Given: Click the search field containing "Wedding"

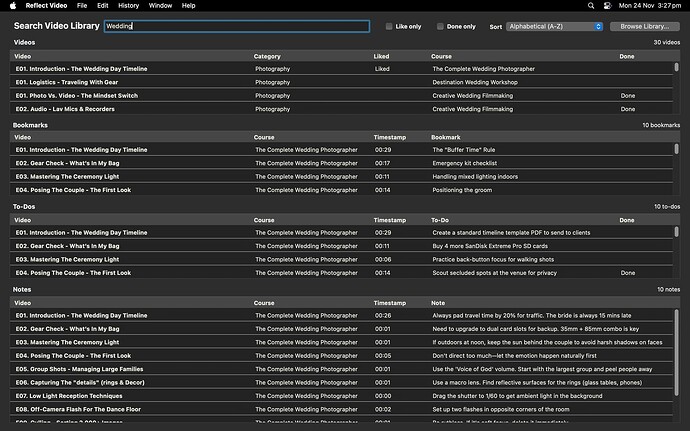Looking at the screenshot, I should (x=235, y=27).
